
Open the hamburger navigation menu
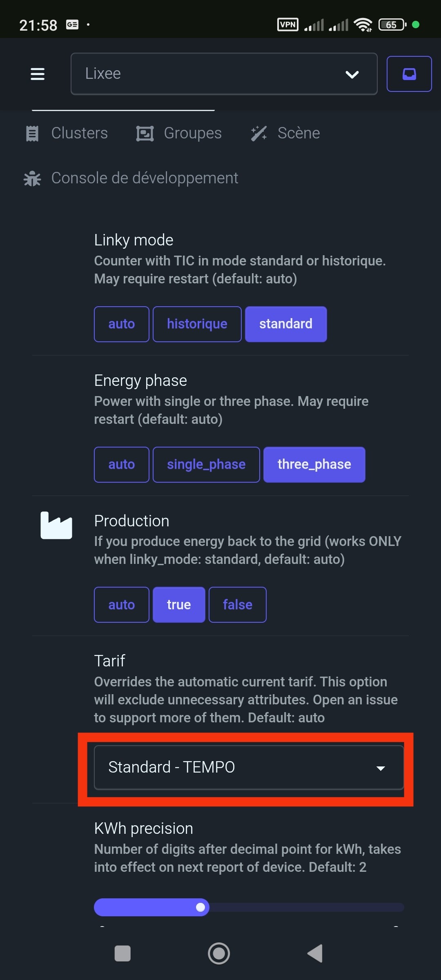point(38,74)
